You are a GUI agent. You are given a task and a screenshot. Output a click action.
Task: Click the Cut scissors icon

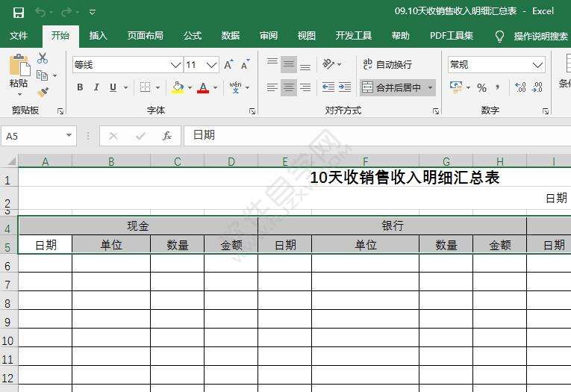coord(43,58)
